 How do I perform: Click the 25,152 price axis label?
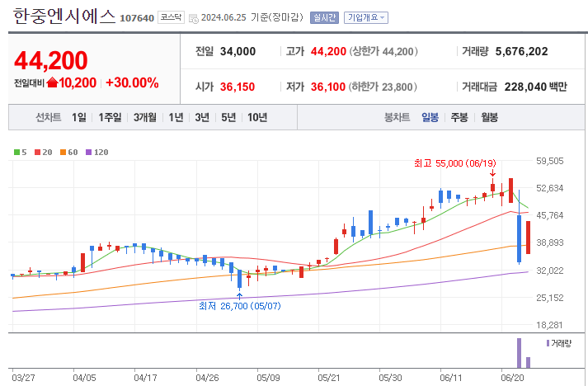point(550,298)
